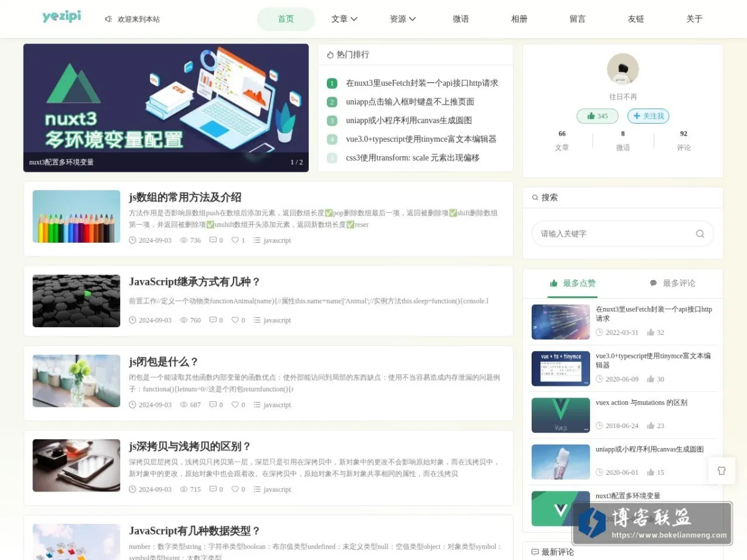Open article title js闭包是什么？
Viewport: 747px width, 560px height.
(164, 362)
